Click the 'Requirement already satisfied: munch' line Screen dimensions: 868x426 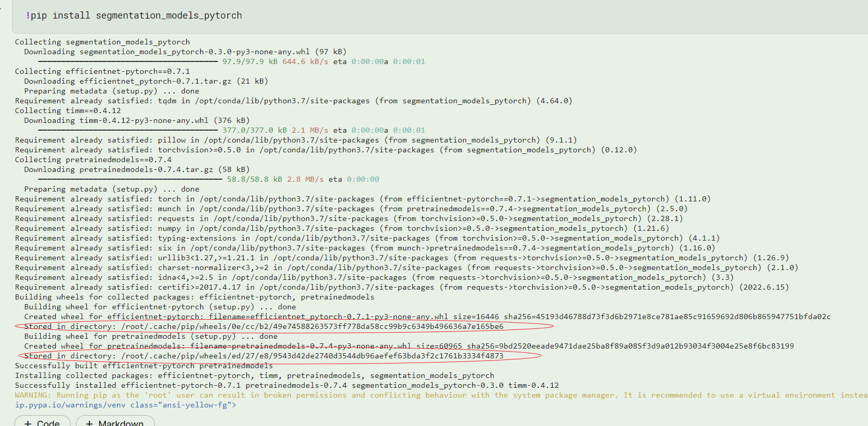(x=351, y=209)
